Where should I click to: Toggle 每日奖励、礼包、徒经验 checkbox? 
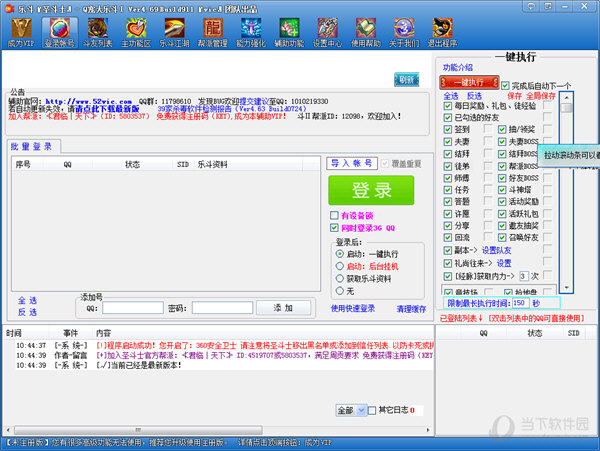click(448, 106)
